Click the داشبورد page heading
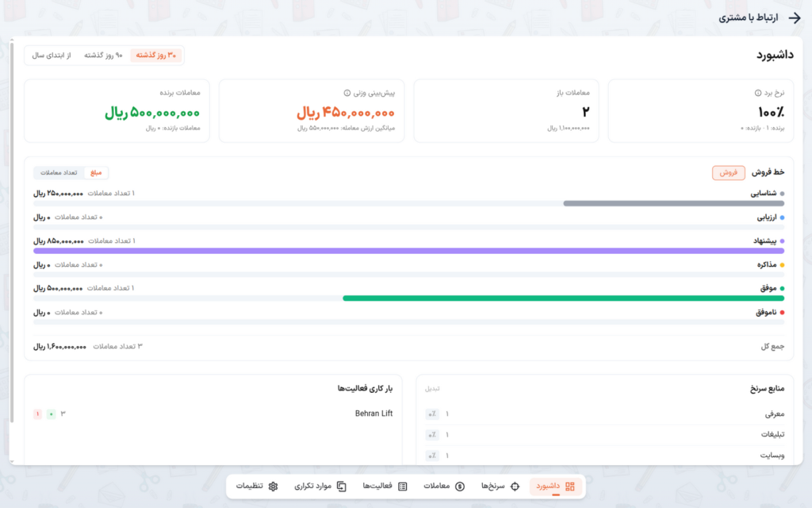 click(776, 55)
